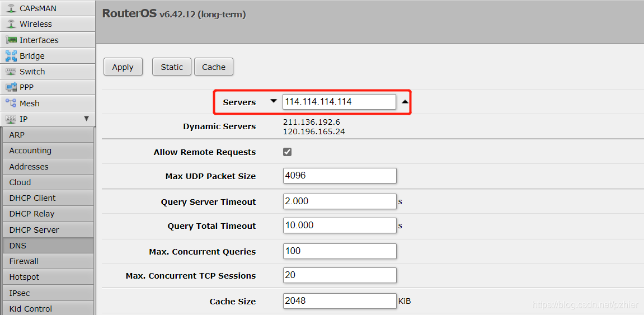Toggle Allow Remote Requests checkbox
644x315 pixels.
pyautogui.click(x=288, y=152)
